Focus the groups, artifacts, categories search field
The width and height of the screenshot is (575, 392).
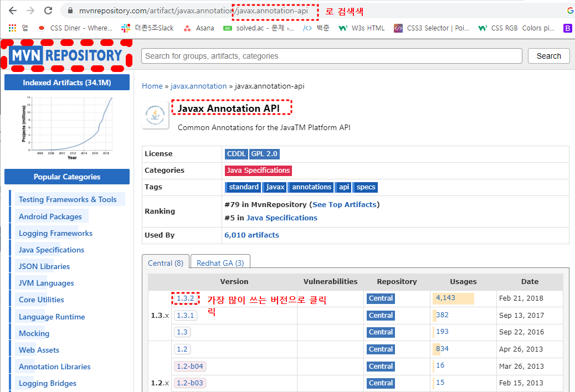tap(331, 56)
